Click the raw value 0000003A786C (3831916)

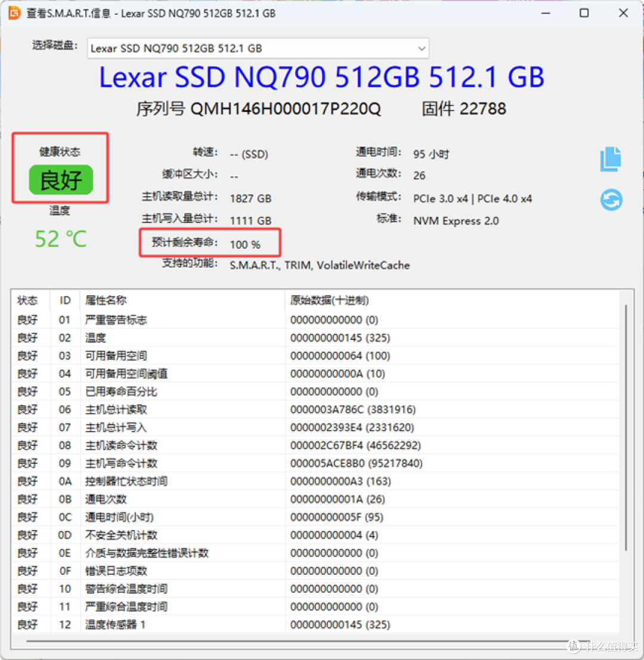[353, 410]
